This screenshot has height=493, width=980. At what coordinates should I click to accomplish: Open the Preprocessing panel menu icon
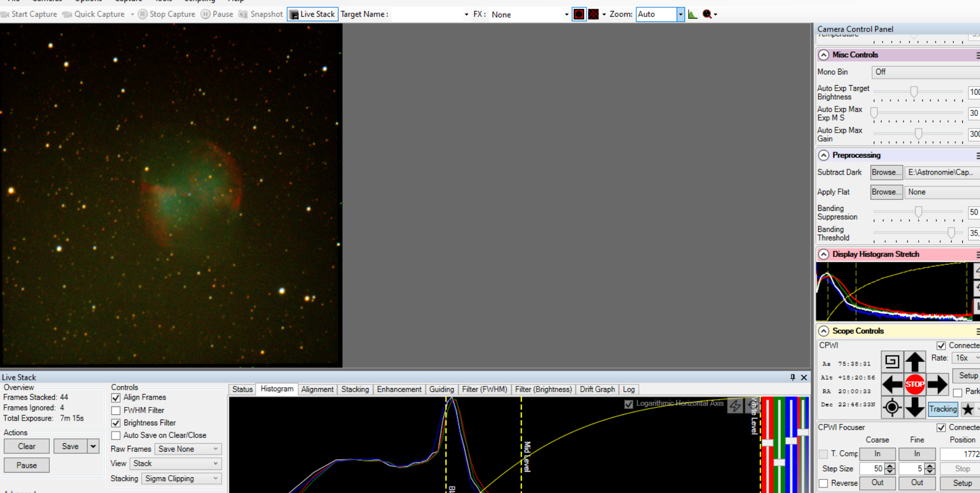tap(977, 156)
